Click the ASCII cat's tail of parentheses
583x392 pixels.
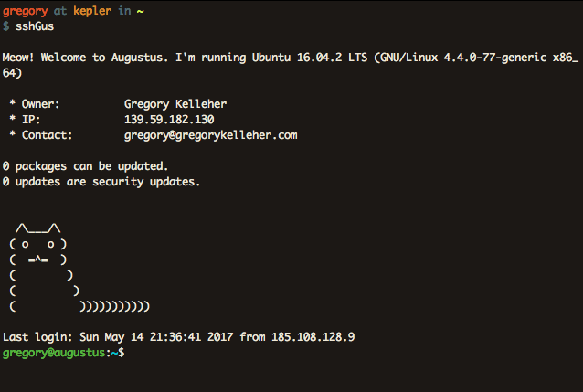(x=114, y=306)
